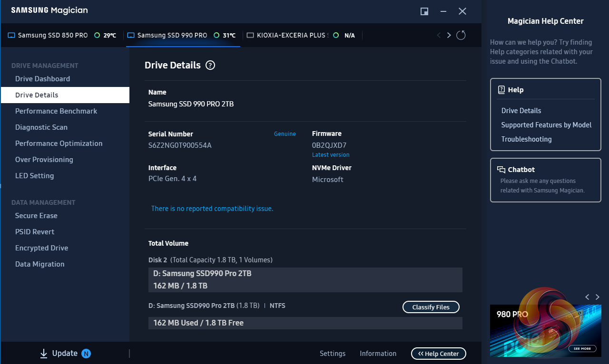This screenshot has height=364, width=609.
Task: Click the interface value PCIe Gen. 4 x 4
Action: 172,179
